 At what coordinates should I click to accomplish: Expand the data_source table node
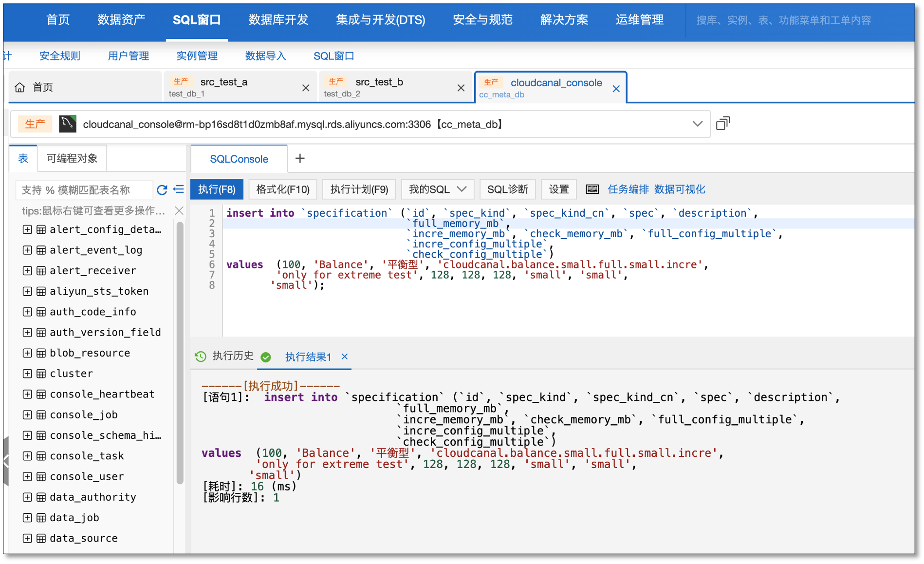click(x=27, y=538)
